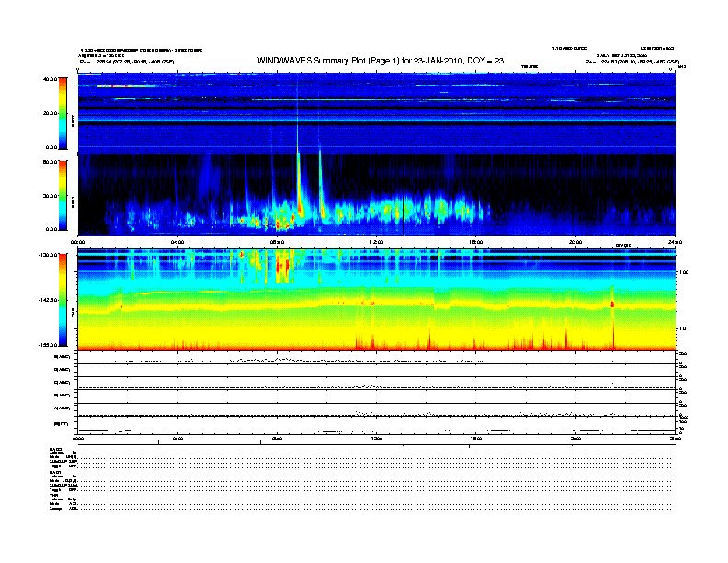Click the 40.00 label on RAD2 scale
The width and height of the screenshot is (728, 563).
point(50,79)
